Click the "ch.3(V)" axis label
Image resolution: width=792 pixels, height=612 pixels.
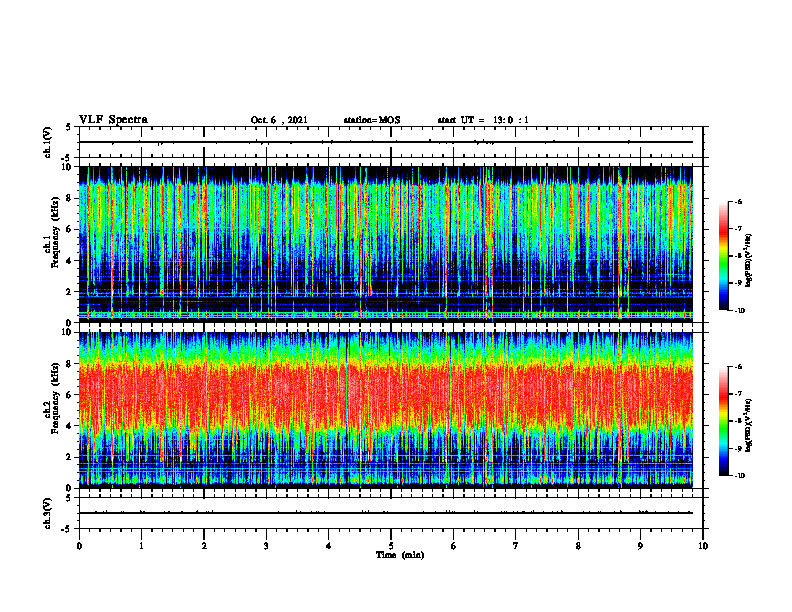47,513
